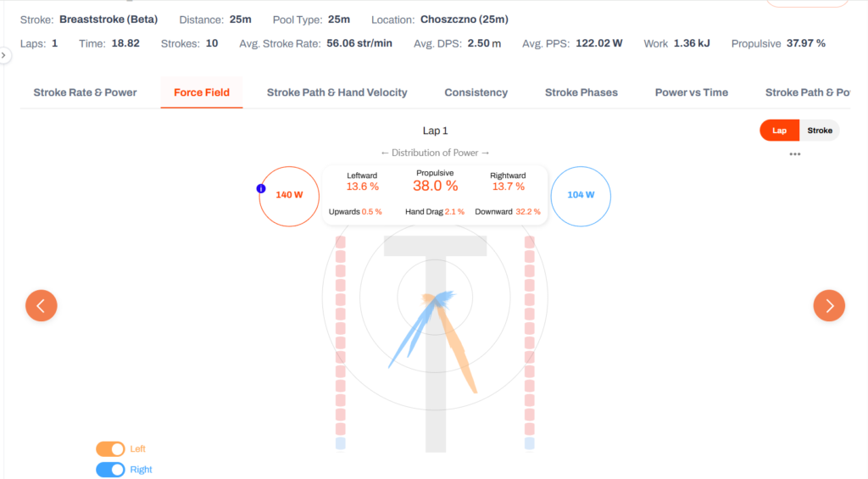Toggle the Left hand display switch
Image resolution: width=868 pixels, height=479 pixels.
tap(110, 449)
